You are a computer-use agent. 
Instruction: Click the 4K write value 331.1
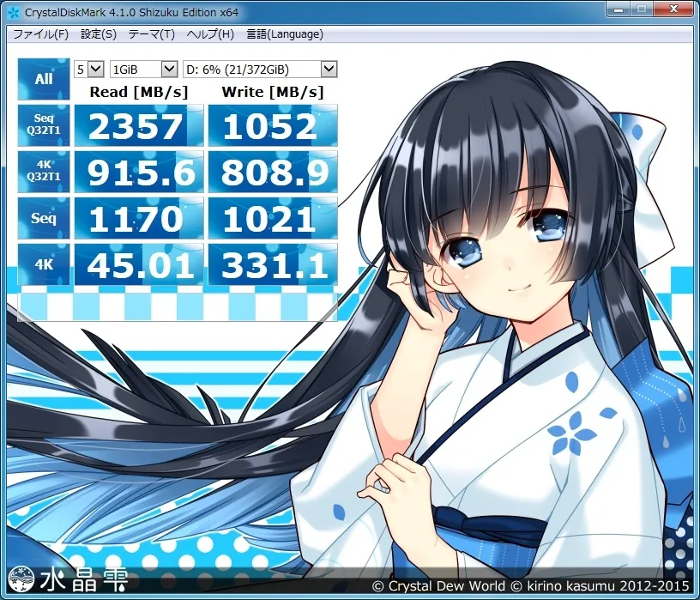pyautogui.click(x=273, y=264)
